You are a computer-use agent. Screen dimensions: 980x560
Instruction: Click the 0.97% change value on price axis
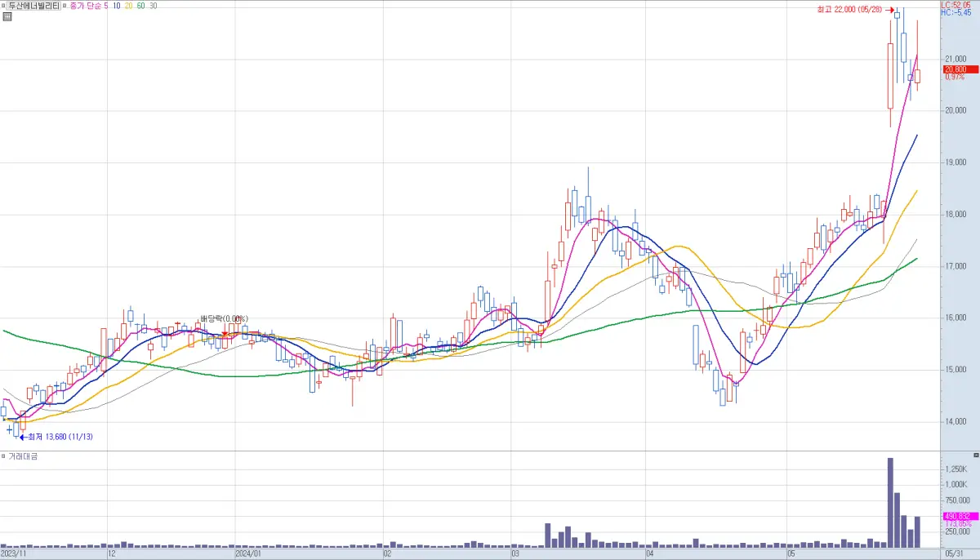coord(955,77)
